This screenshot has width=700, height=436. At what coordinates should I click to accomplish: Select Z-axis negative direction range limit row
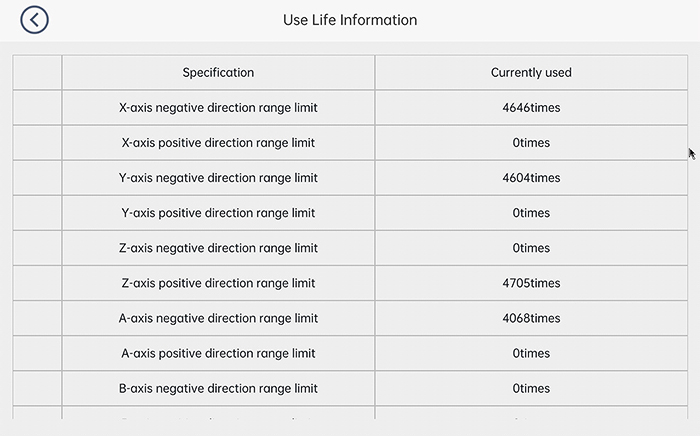coord(218,248)
